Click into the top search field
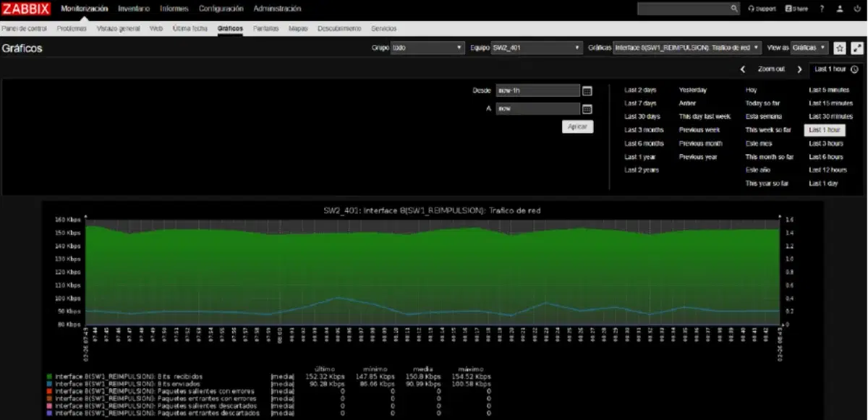The image size is (868, 420). coord(683,9)
